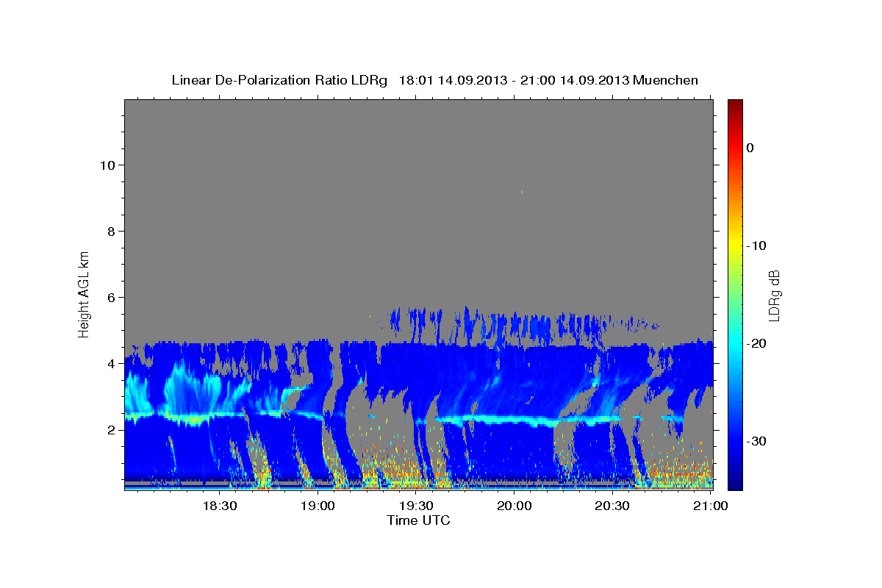882x588 pixels.
Task: Click the 20:00 time tick label
Action: click(x=514, y=506)
